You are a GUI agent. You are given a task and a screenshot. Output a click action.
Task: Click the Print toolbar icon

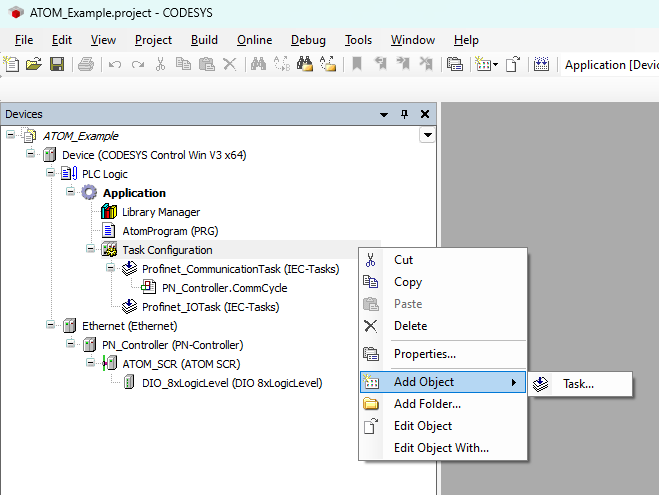[x=86, y=64]
